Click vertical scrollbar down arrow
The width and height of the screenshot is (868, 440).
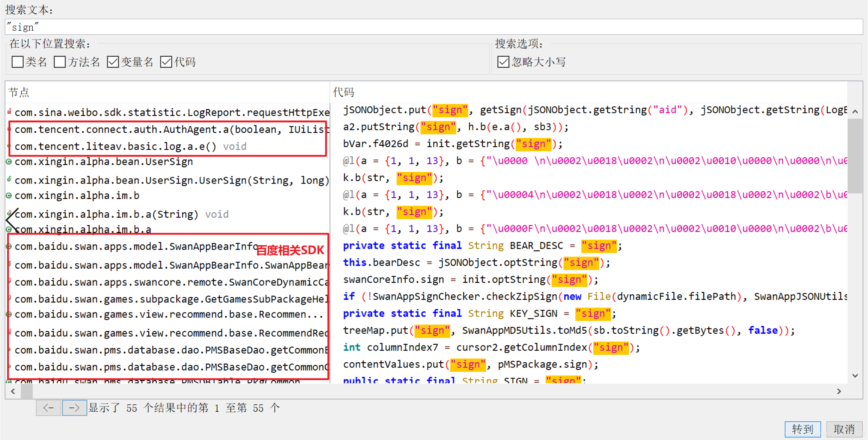point(855,376)
